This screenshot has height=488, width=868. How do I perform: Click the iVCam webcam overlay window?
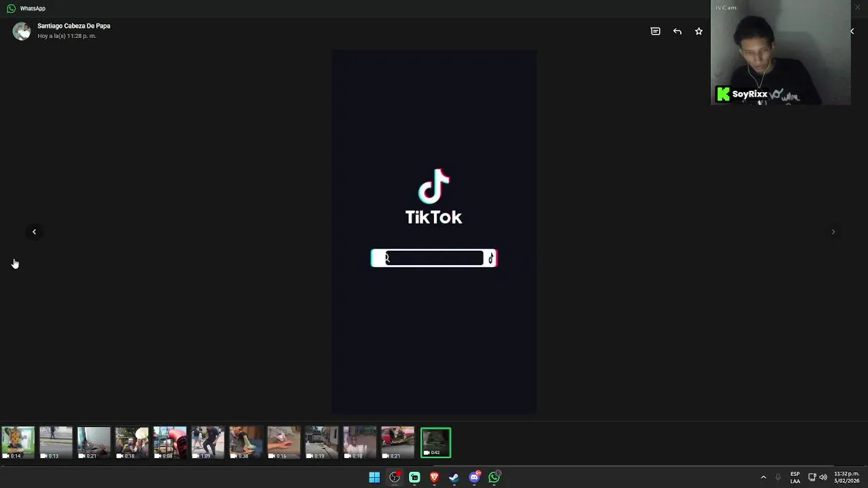pos(781,53)
